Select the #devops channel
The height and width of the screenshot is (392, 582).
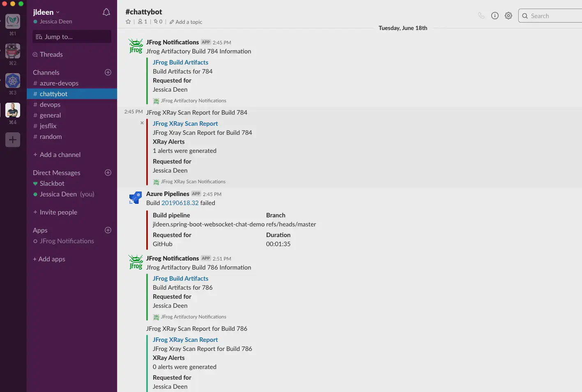point(50,104)
